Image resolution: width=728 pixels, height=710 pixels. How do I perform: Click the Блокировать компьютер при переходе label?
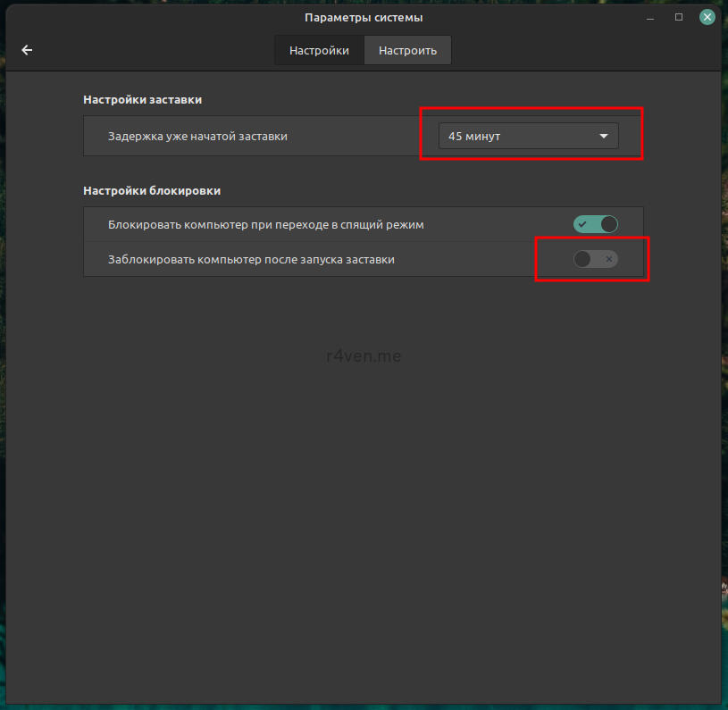point(265,224)
